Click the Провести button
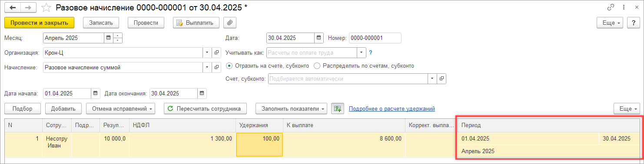Viewport: 644px width, 164px height. [x=146, y=23]
